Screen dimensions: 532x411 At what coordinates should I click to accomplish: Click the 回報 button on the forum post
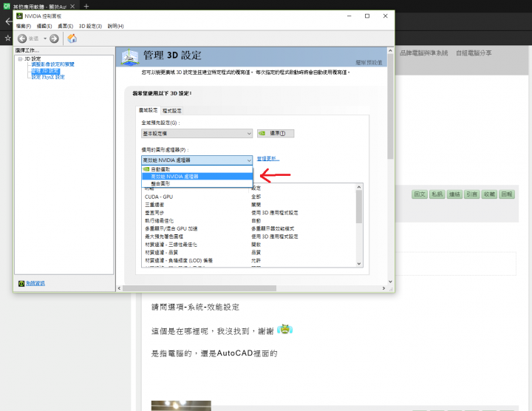click(507, 194)
